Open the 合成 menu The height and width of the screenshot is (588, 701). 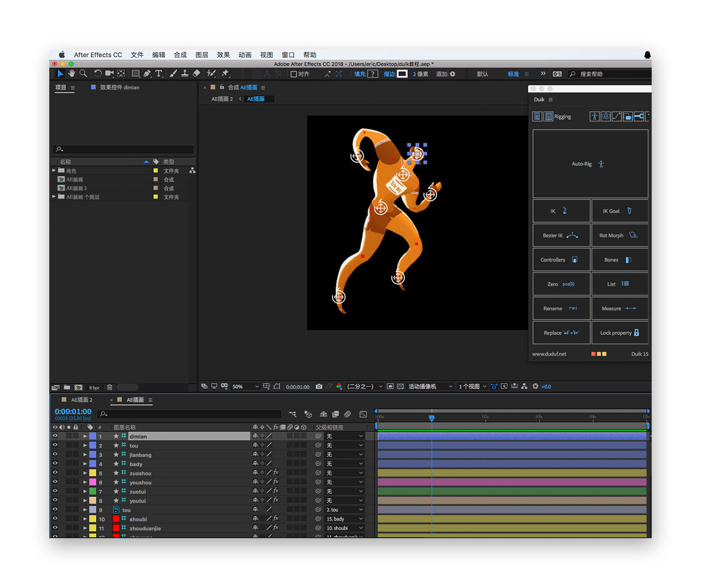click(180, 55)
